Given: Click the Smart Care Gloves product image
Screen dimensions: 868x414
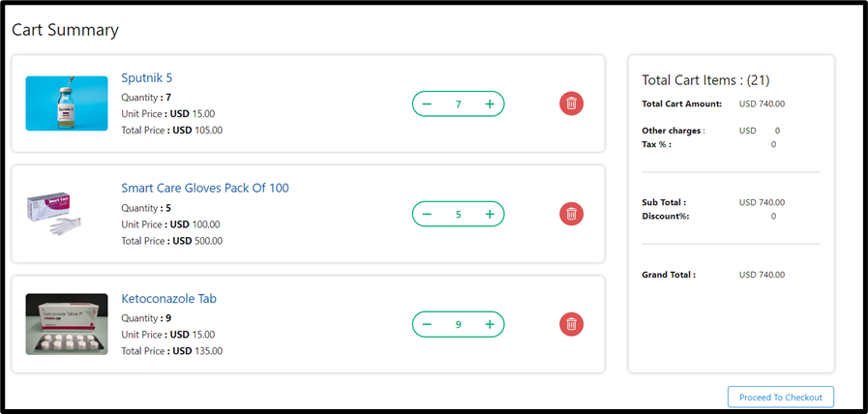Looking at the screenshot, I should 67,214.
